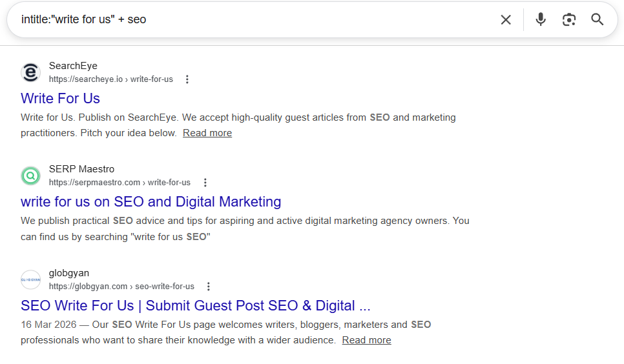The height and width of the screenshot is (364, 624).
Task: Clear the search query with the X icon
Action: click(505, 19)
